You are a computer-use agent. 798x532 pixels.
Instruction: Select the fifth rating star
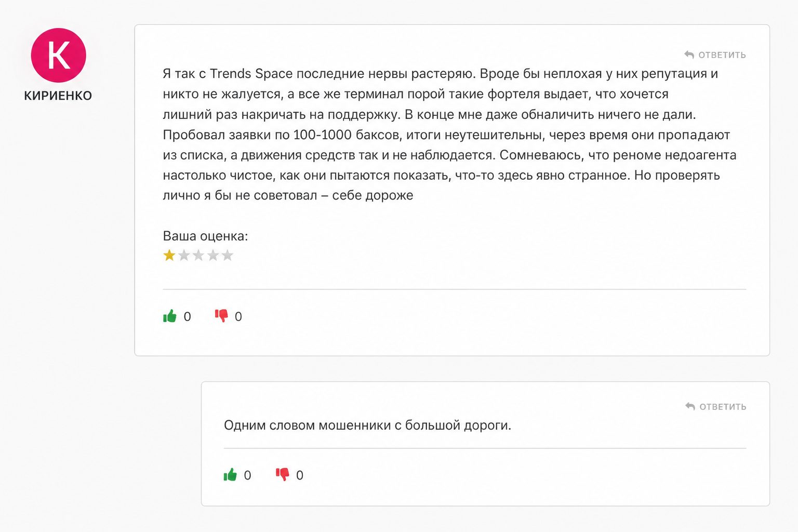pos(228,255)
